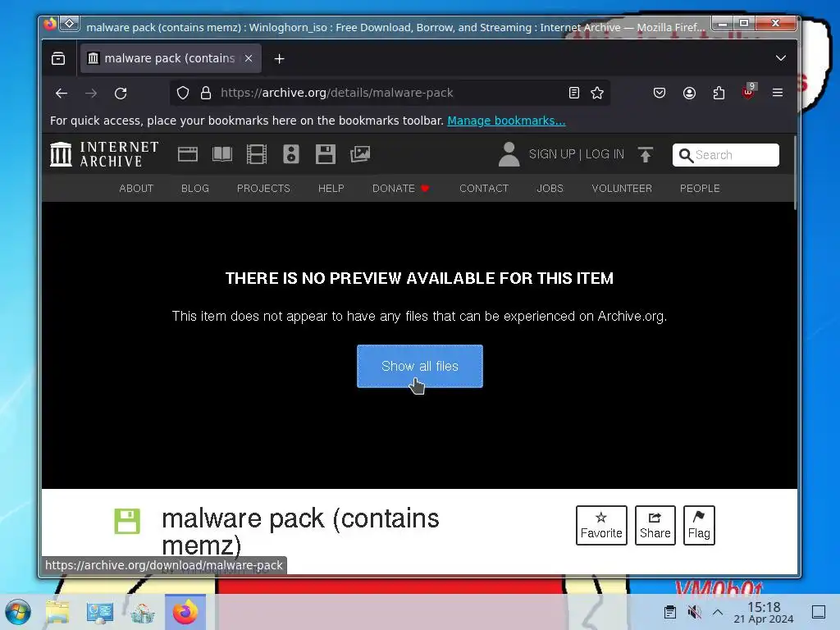
Task: Open Internet Archive home logo
Action: coord(104,154)
